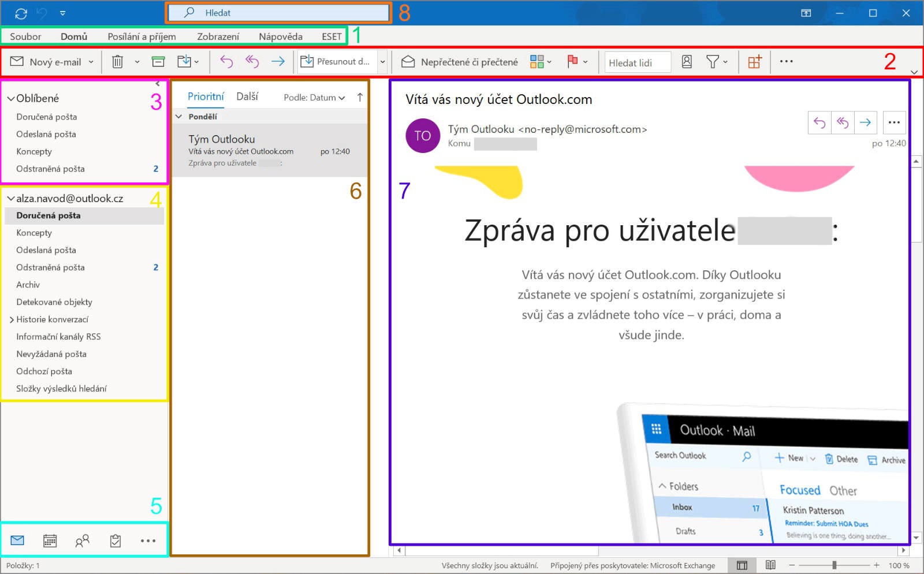Click the red Follow Up flag icon
Viewport: 924px width, 574px height.
573,61
